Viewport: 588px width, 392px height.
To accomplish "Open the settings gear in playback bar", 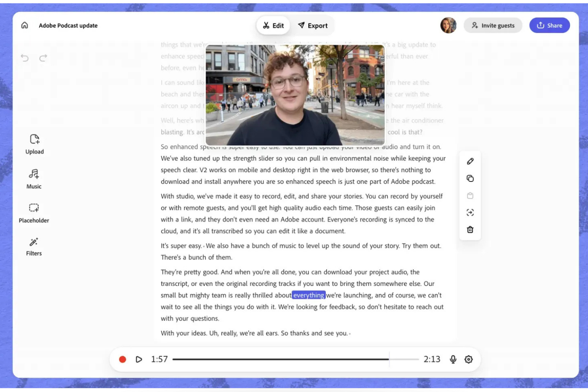I will 469,359.
